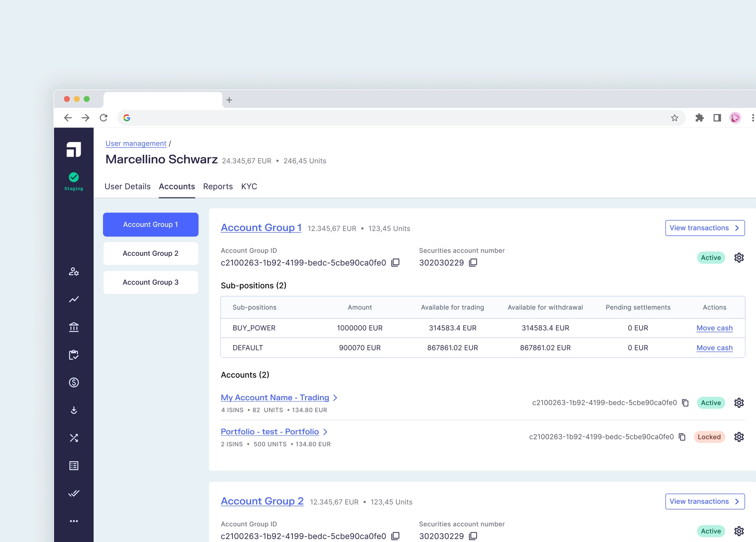Copy Account Group 1 ID
Image resolution: width=756 pixels, height=542 pixels.
coord(395,263)
